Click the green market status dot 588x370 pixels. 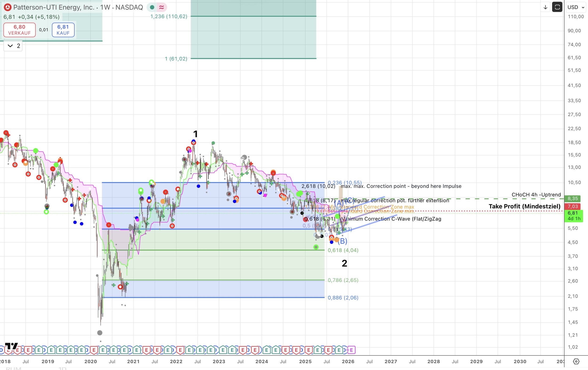tap(152, 7)
